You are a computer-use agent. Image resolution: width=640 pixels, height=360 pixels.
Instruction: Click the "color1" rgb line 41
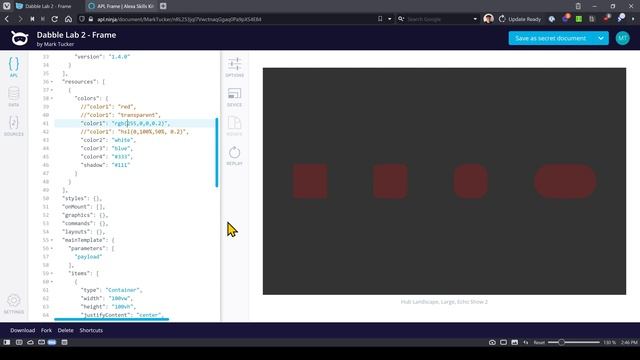click(125, 123)
